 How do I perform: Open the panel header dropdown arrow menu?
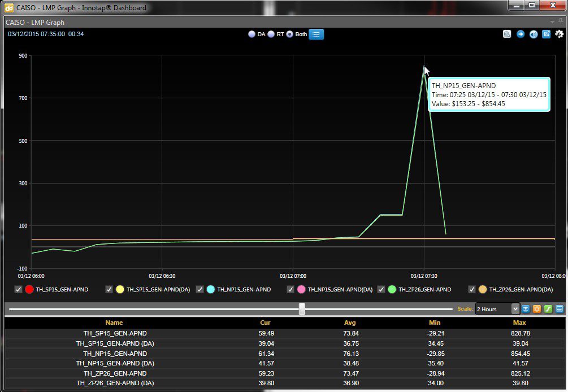point(552,22)
